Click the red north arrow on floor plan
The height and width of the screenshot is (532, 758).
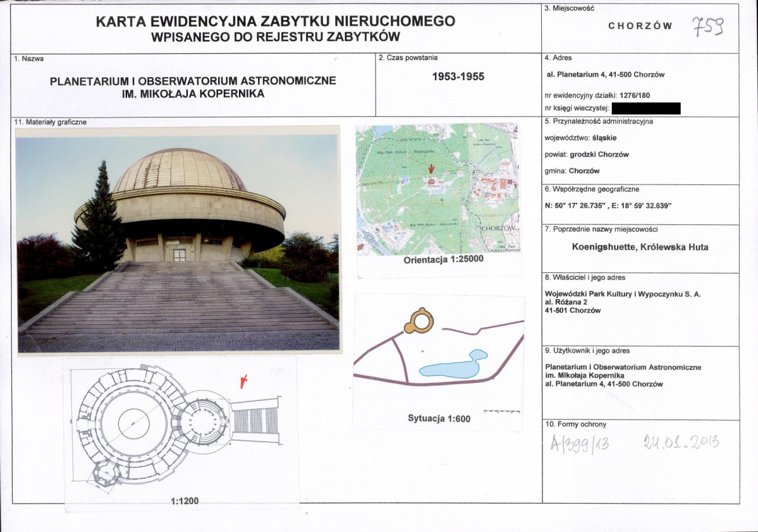[245, 381]
